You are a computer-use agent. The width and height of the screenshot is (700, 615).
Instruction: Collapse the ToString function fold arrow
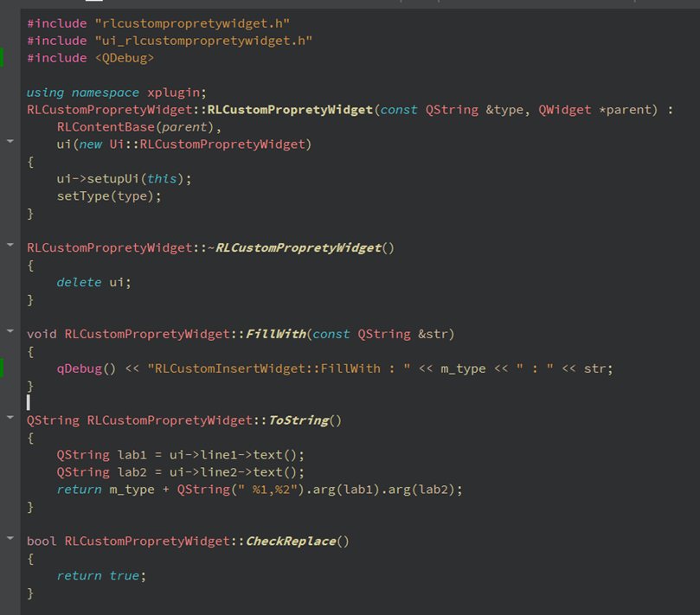point(10,417)
